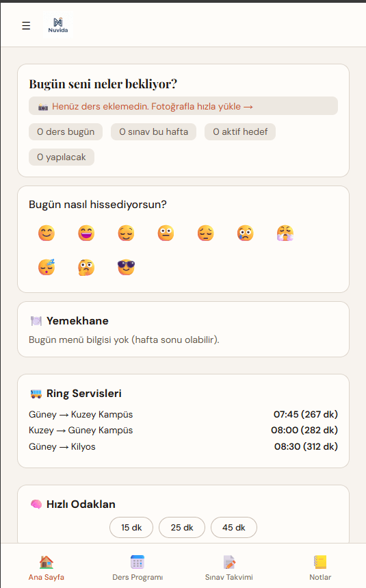Select the angry steaming face emoji
The height and width of the screenshot is (588, 366).
(285, 233)
